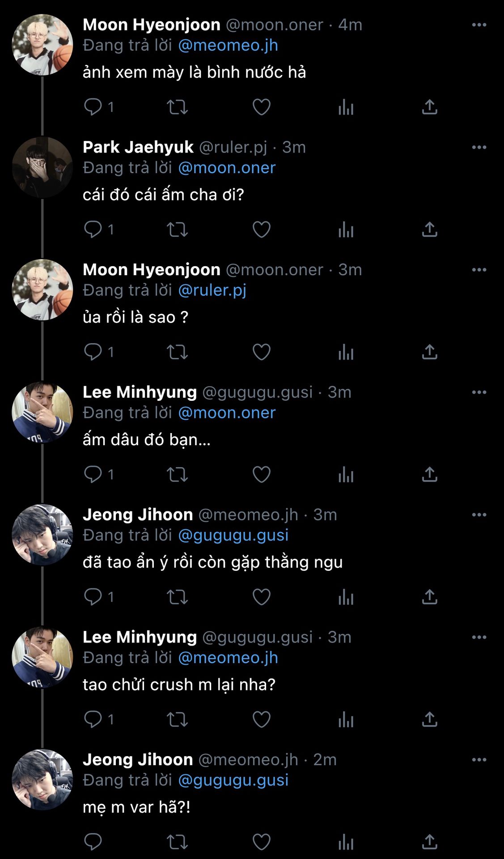Retweet Park Jaehyuk's "cái đó cái ấm" tweet
This screenshot has height=859, width=504.
pyautogui.click(x=177, y=230)
